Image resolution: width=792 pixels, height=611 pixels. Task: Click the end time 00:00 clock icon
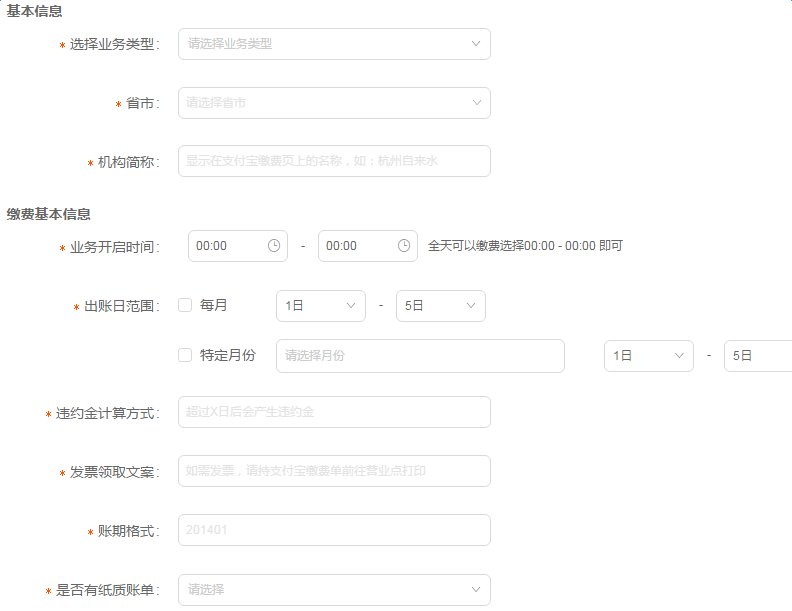coord(404,246)
